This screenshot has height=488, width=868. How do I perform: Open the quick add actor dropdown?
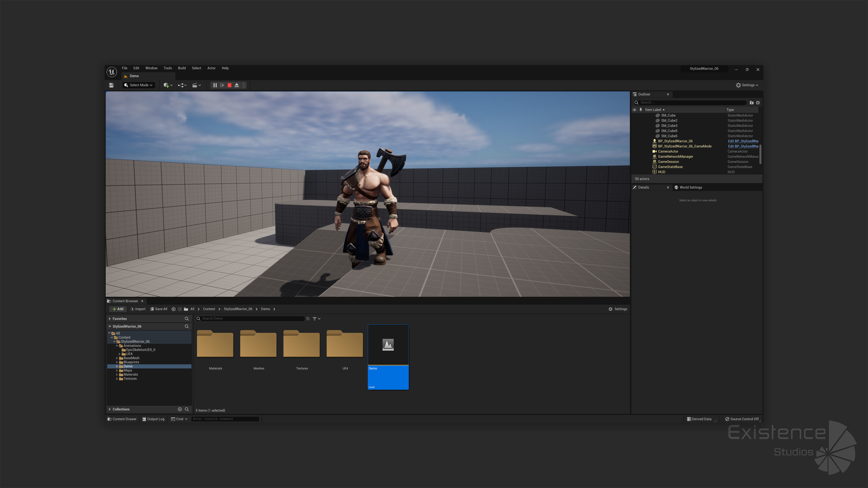(168, 85)
